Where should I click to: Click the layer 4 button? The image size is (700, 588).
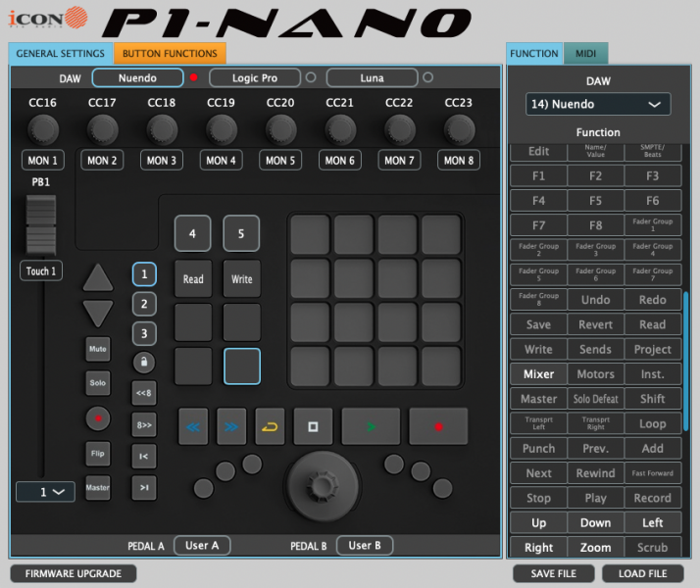click(192, 233)
